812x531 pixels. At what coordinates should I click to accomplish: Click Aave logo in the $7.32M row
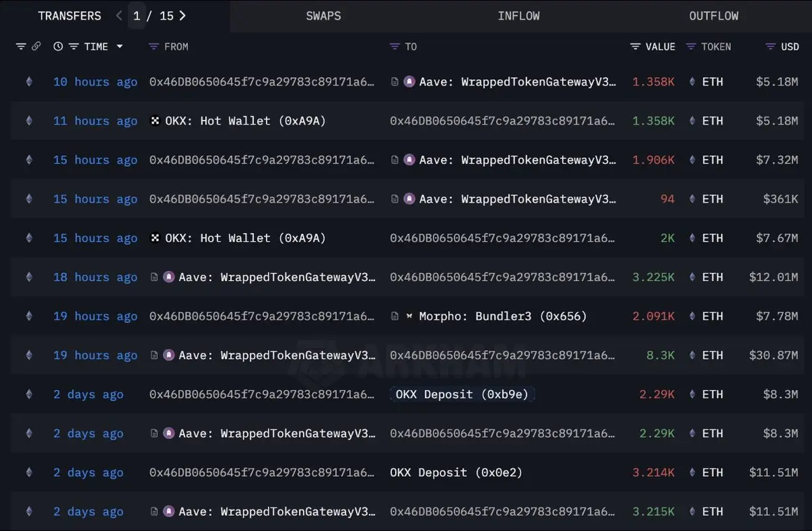tap(409, 161)
